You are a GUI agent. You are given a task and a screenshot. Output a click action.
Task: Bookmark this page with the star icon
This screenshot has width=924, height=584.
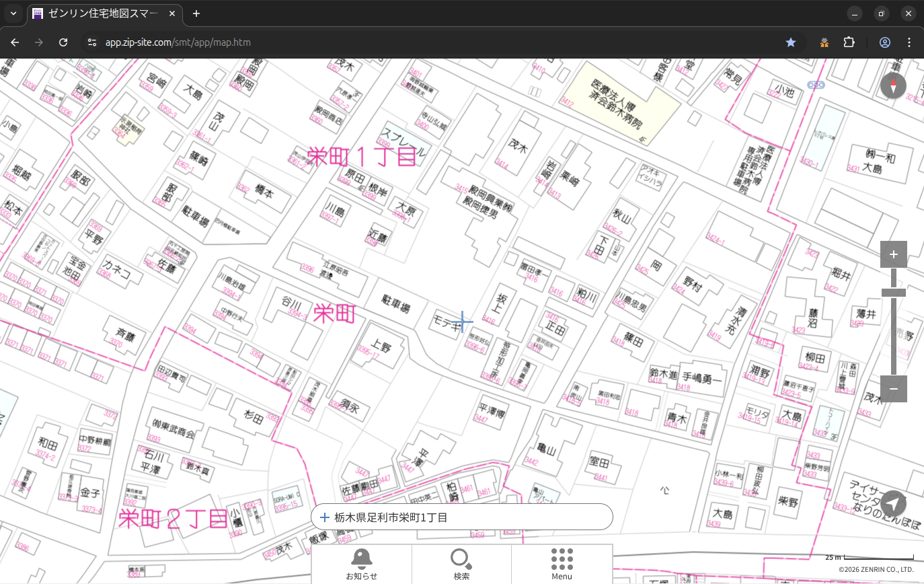point(791,42)
